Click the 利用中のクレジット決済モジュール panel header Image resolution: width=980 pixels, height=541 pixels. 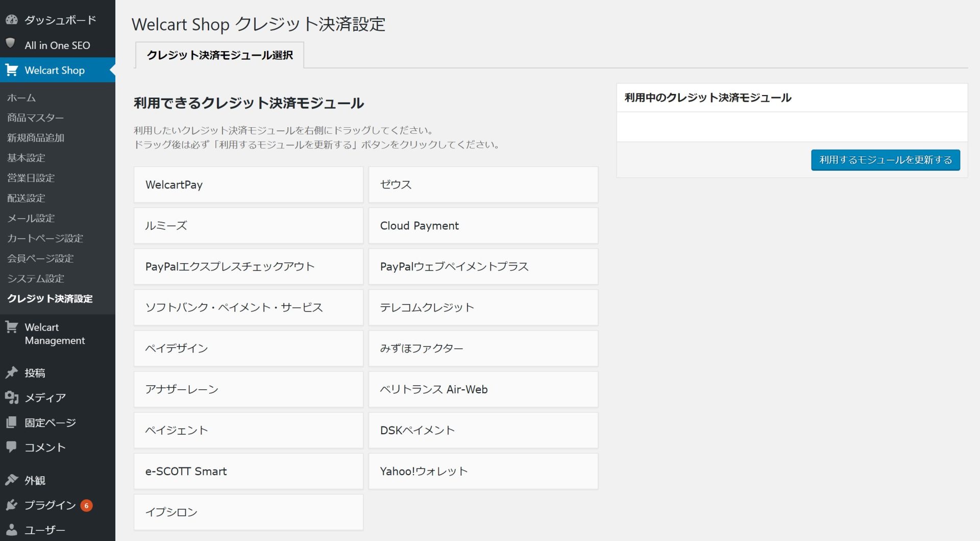click(792, 98)
